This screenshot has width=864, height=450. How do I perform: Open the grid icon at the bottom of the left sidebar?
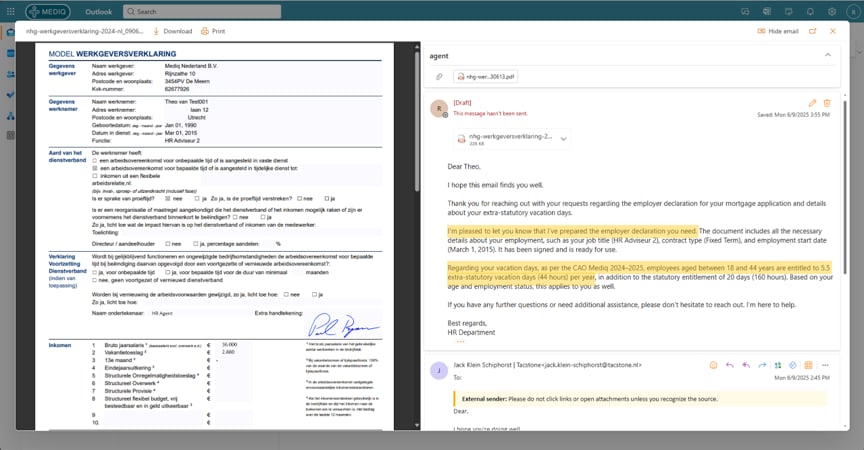tap(10, 135)
